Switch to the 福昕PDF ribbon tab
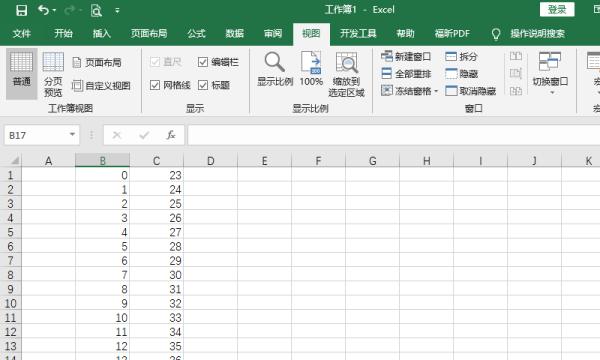The height and width of the screenshot is (360, 600). pos(452,34)
